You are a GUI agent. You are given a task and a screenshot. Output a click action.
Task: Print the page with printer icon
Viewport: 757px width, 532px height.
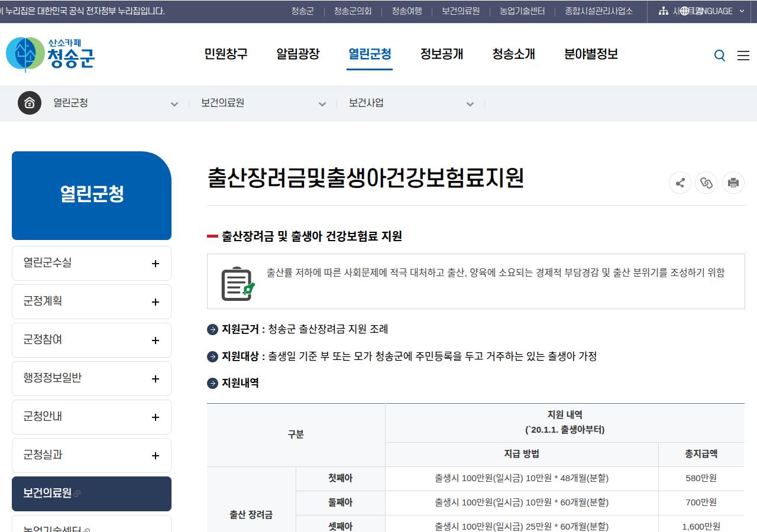coord(733,183)
